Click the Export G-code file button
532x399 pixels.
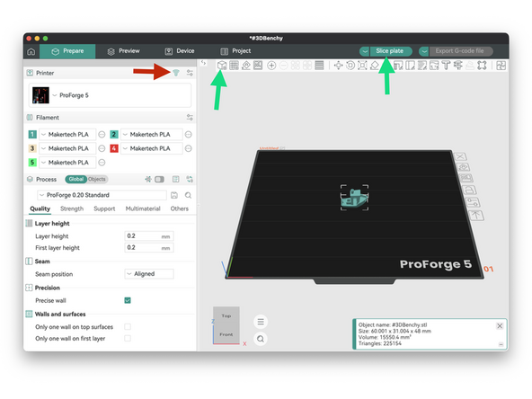click(461, 51)
